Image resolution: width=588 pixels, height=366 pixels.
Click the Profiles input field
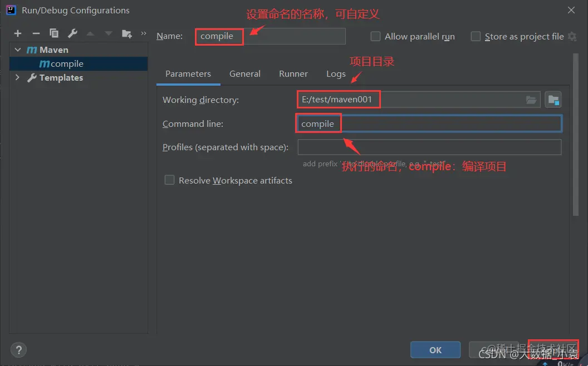[429, 147]
